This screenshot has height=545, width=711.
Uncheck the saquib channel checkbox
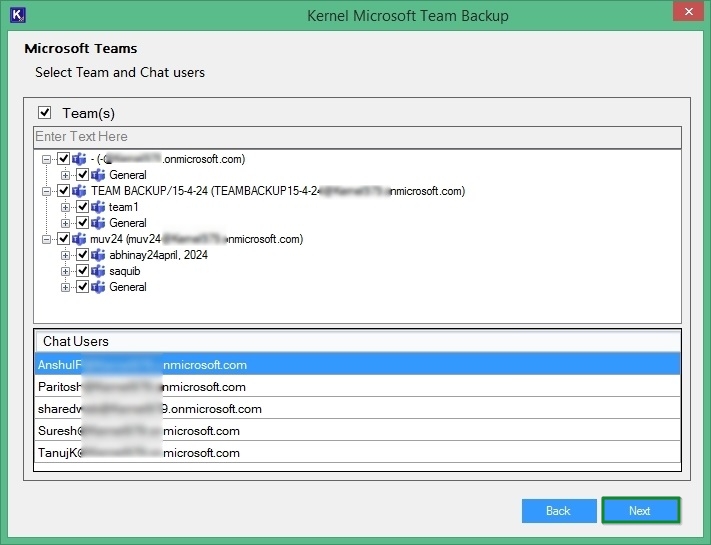tap(82, 271)
